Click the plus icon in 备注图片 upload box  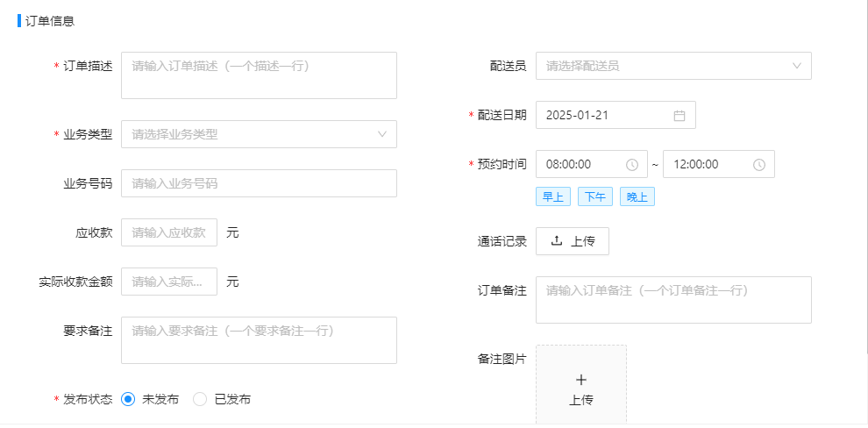click(581, 380)
